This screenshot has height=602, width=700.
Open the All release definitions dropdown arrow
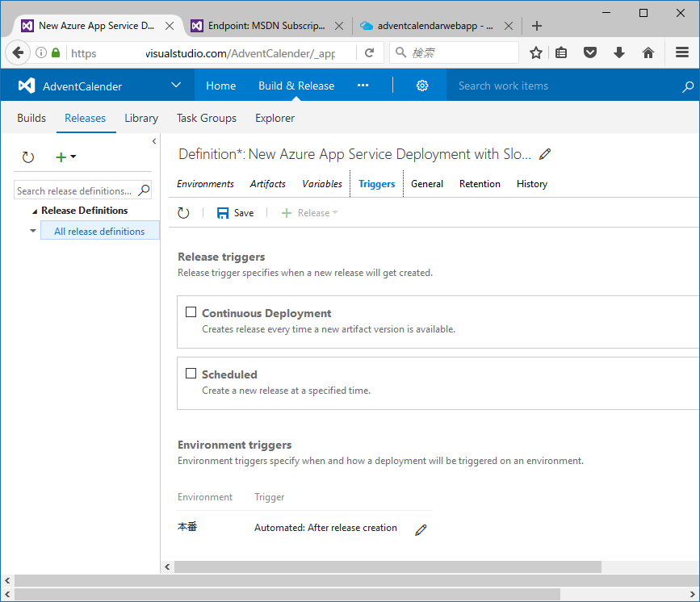32,231
